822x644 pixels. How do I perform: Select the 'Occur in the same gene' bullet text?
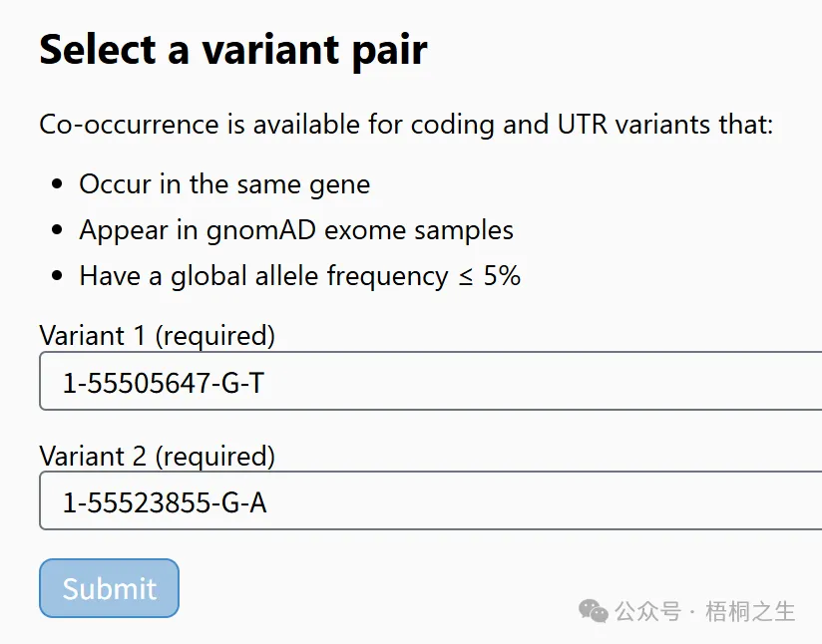224,184
